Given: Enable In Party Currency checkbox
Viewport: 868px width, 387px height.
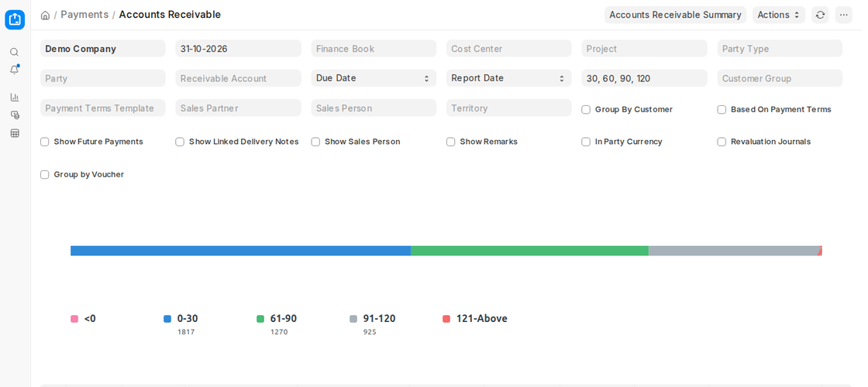Looking at the screenshot, I should click(586, 142).
